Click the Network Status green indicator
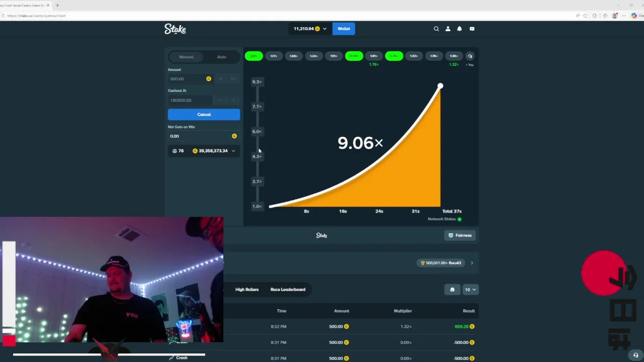Image resolution: width=644 pixels, height=362 pixels. 459,219
